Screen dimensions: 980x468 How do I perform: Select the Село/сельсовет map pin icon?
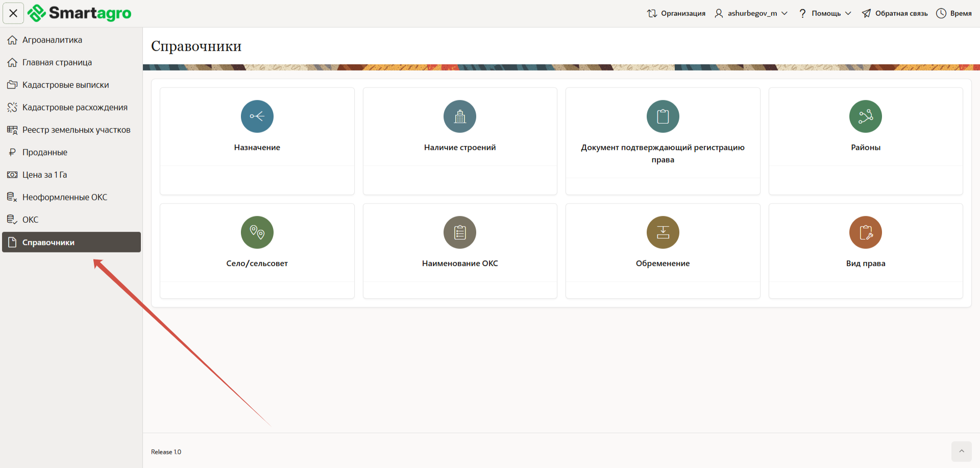pyautogui.click(x=257, y=232)
